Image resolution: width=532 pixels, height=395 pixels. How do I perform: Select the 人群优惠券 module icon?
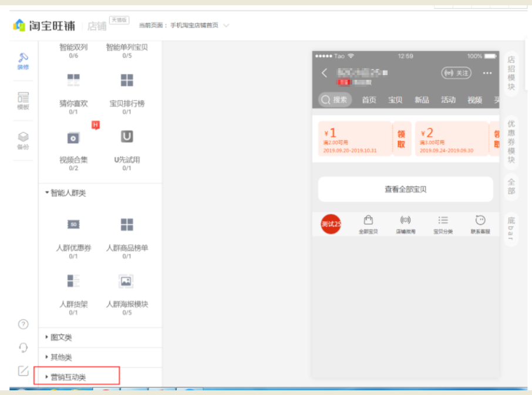click(x=73, y=224)
